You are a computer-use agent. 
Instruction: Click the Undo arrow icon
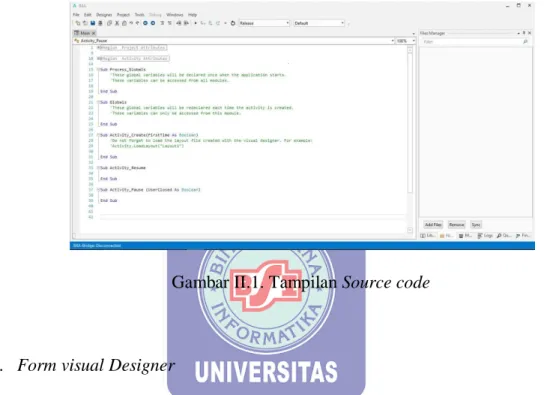click(x=131, y=23)
